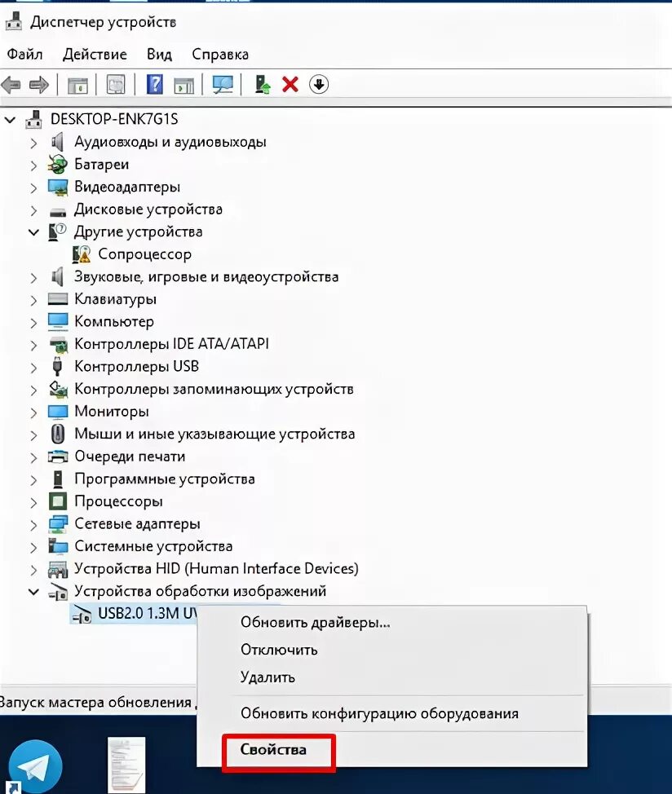
Task: Expand Устройства HID category
Action: (33, 570)
